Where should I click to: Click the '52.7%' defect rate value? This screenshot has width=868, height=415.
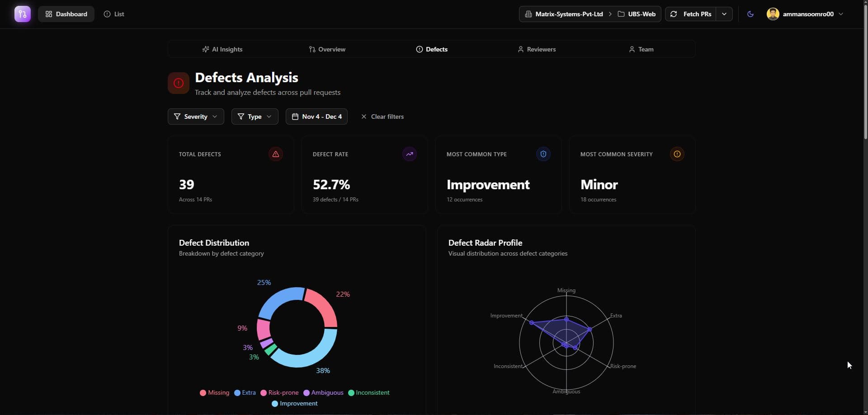point(331,185)
